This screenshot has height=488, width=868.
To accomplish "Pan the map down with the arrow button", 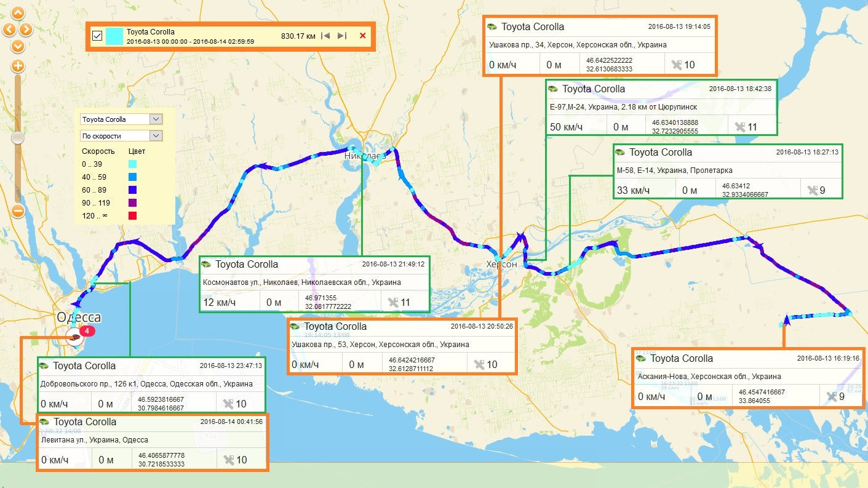I will (x=18, y=46).
